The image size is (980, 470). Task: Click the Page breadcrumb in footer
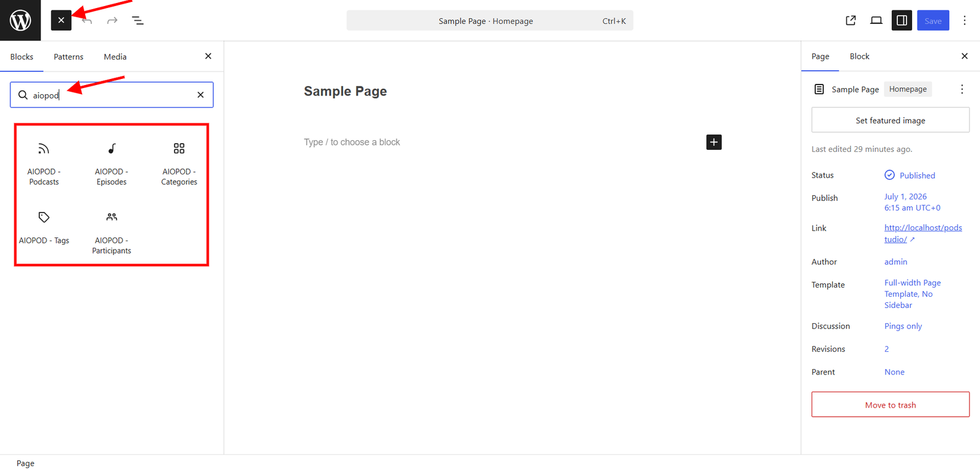coord(25,463)
